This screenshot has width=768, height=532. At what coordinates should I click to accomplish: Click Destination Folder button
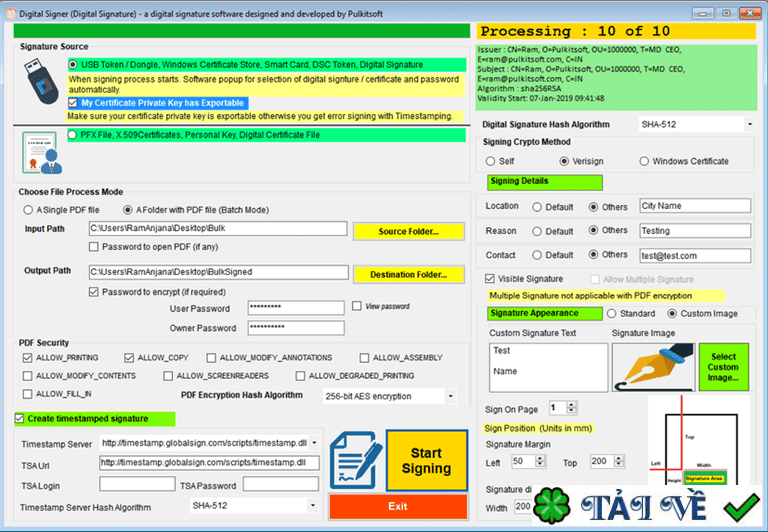pos(408,274)
